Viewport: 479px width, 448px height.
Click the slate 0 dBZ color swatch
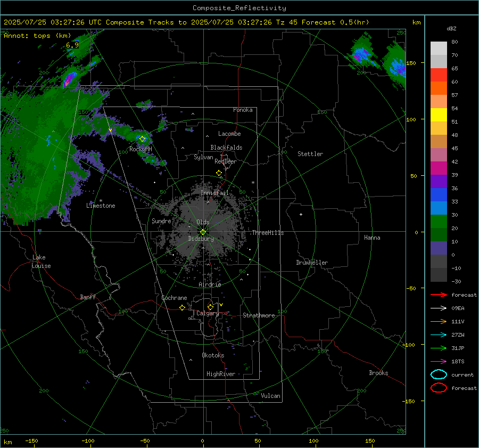(439, 248)
